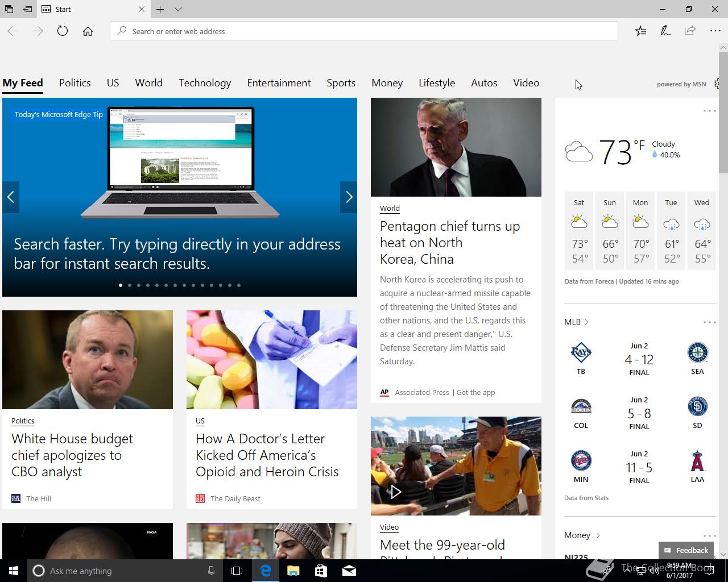The height and width of the screenshot is (582, 728).
Task: Open the Doctor's Letter Opioid article
Action: click(x=267, y=455)
